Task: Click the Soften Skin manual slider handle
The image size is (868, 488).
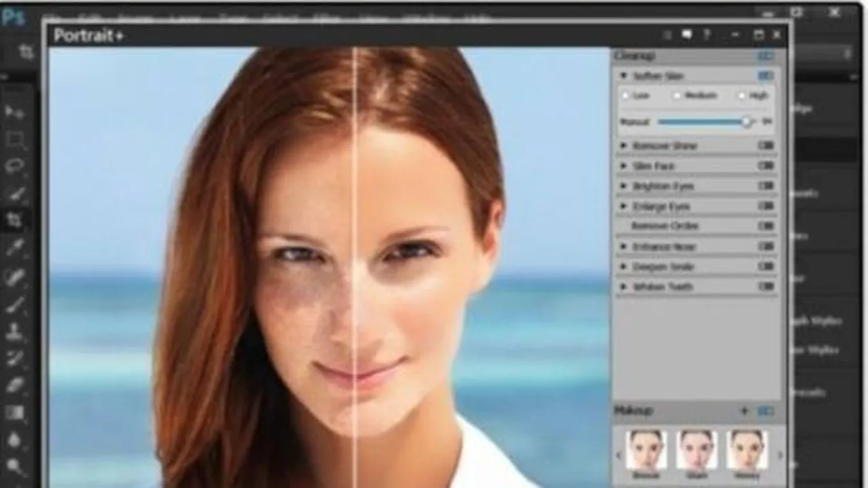Action: 746,122
